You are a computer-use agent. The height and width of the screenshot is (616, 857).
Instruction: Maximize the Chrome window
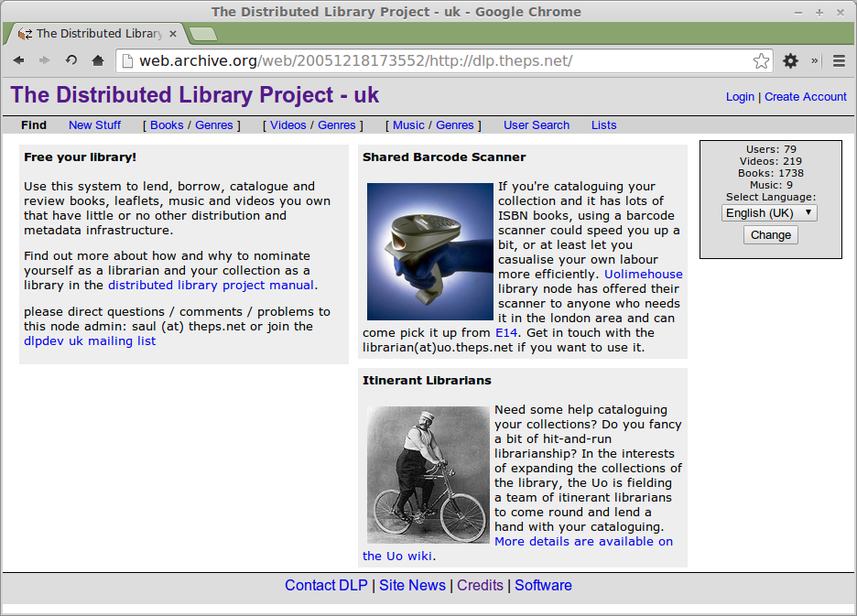[x=819, y=12]
